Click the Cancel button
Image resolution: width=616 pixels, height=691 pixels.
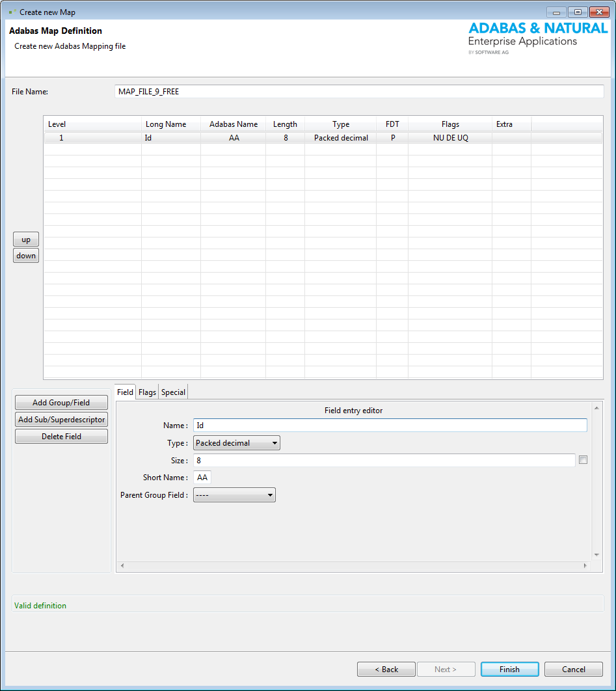coord(573,669)
